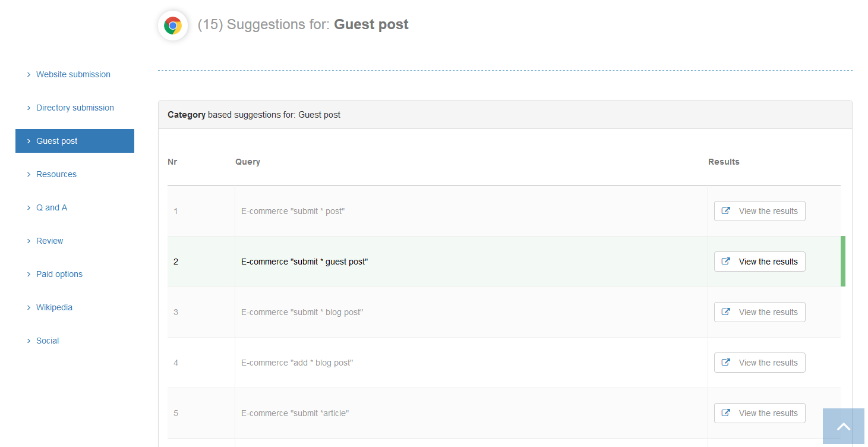This screenshot has height=447, width=868.
Task: Click the external-link icon for query 5
Action: tap(725, 413)
